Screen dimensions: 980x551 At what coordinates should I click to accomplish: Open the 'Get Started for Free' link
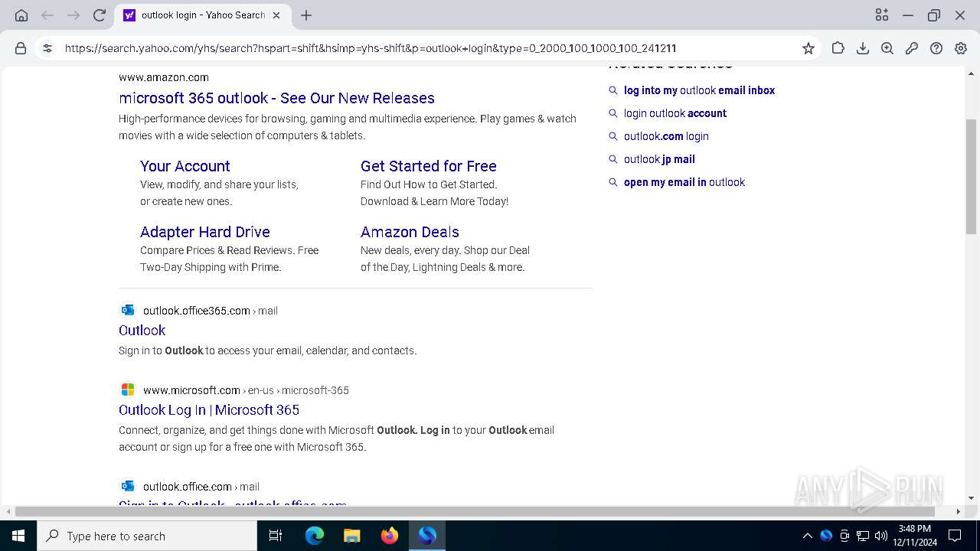coord(428,166)
